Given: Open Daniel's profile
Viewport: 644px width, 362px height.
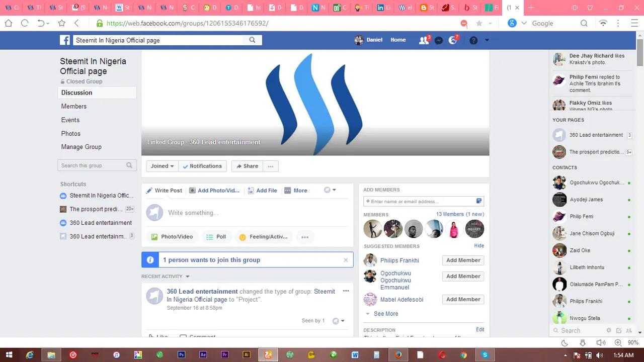Looking at the screenshot, I should pos(368,40).
